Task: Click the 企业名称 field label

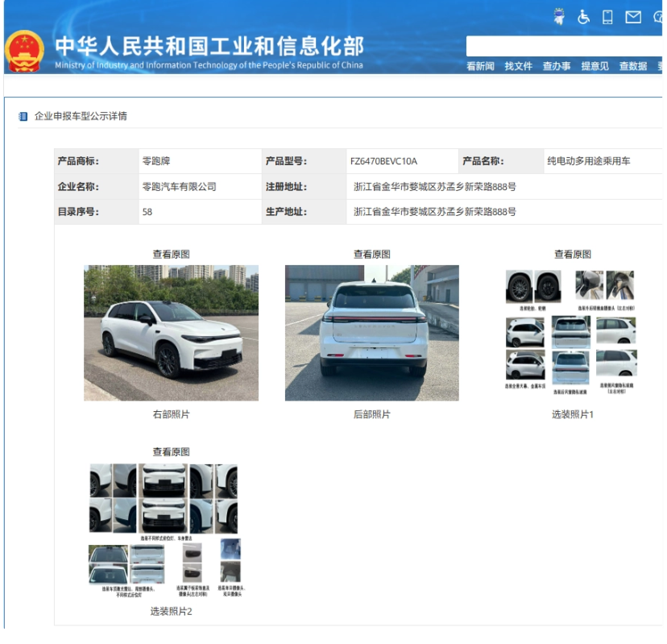Action: [78, 186]
